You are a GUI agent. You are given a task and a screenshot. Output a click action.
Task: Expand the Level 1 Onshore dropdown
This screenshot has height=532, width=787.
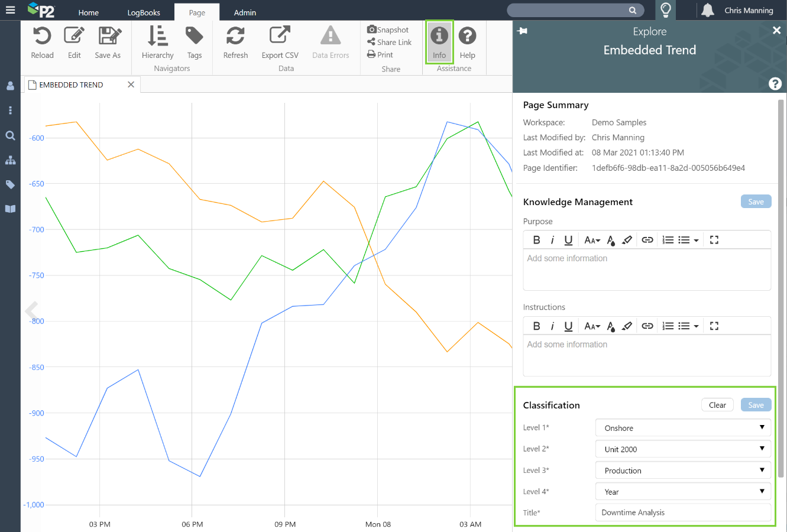click(x=683, y=428)
